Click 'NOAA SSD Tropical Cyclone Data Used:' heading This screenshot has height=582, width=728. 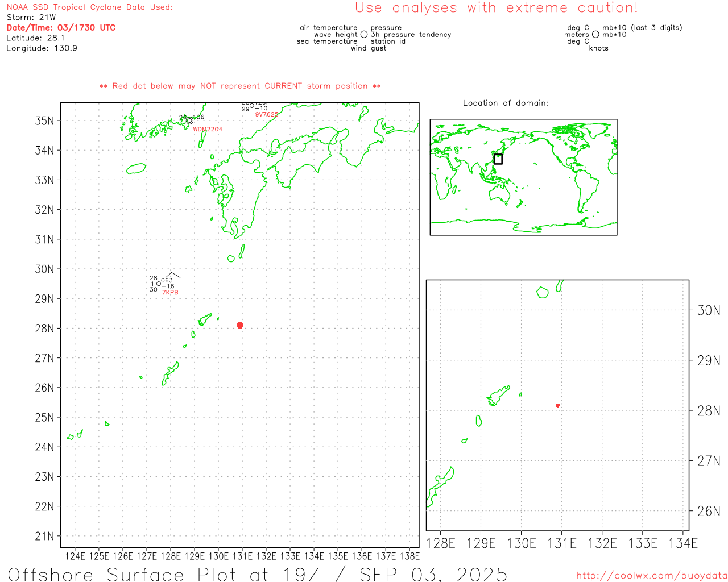89,7
